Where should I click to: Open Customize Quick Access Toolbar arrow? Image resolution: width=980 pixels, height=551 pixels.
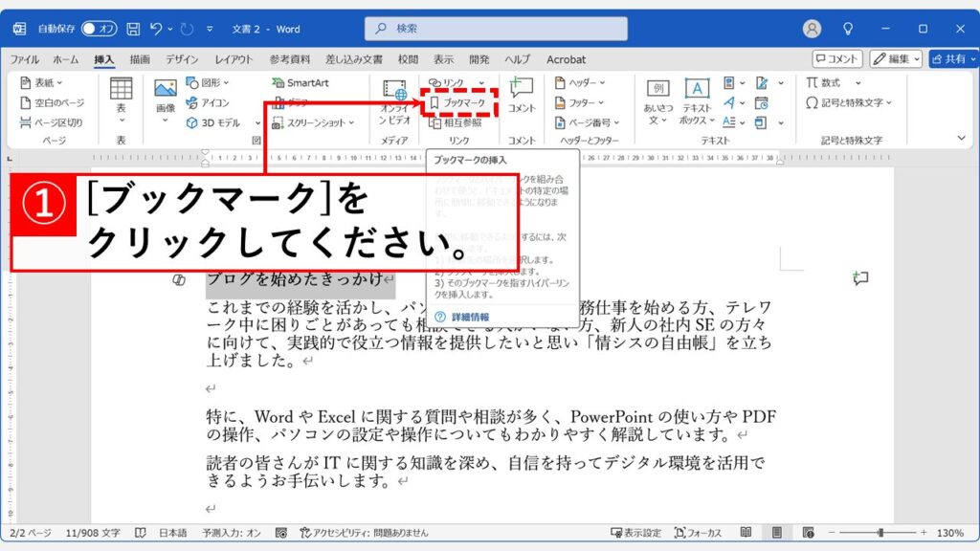point(210,29)
